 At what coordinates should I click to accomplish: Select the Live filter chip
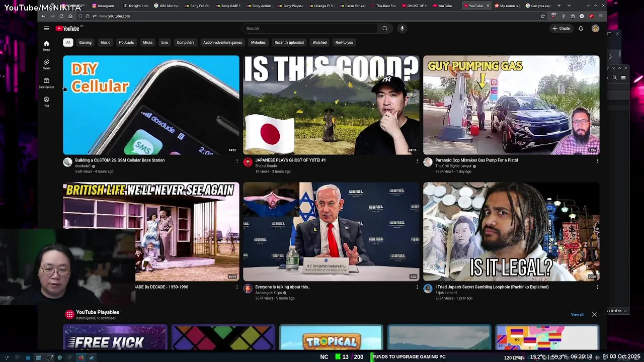(165, 43)
